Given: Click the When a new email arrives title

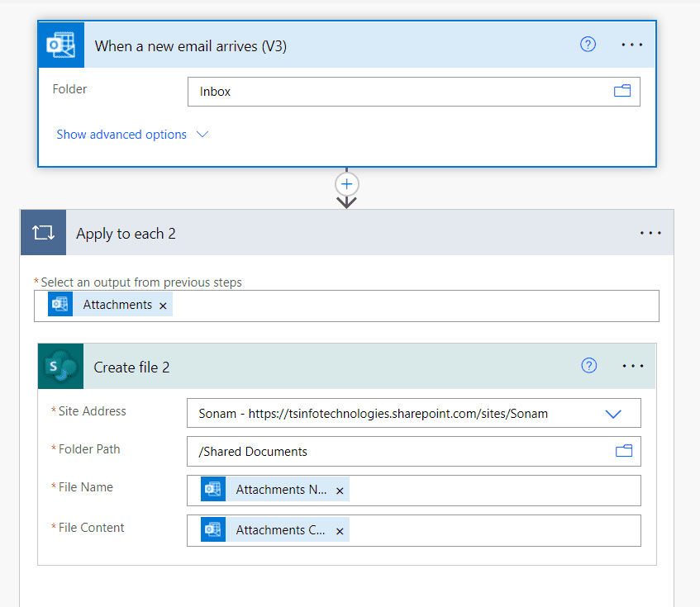Looking at the screenshot, I should [x=191, y=46].
